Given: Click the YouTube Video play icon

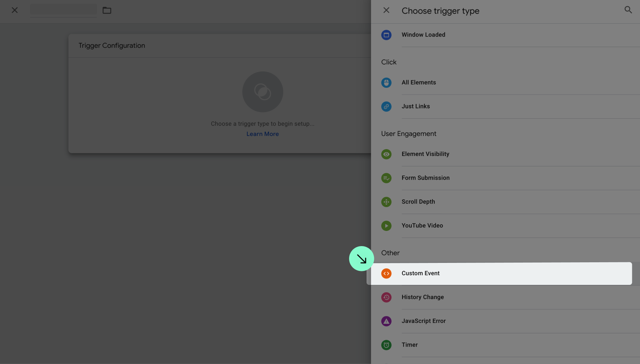Looking at the screenshot, I should [x=386, y=226].
